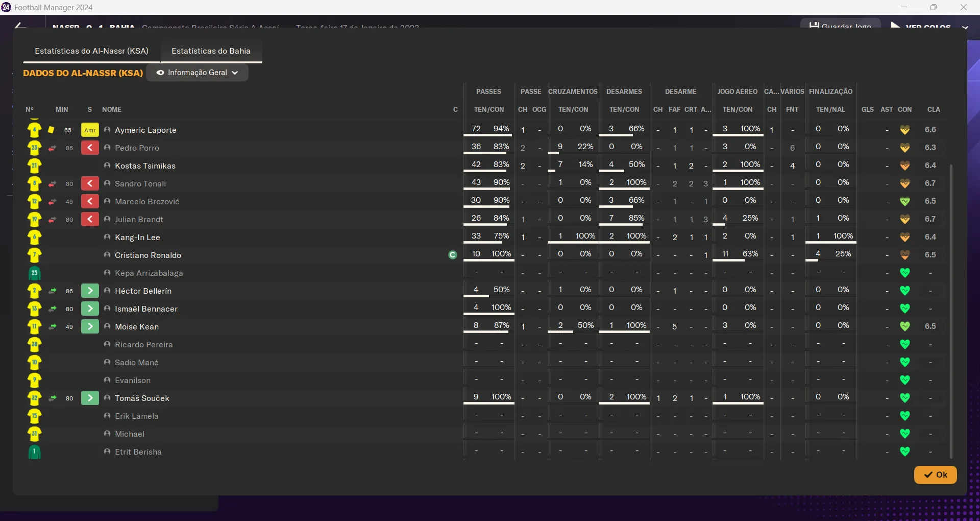
Task: Sort by the JOGO AÉREO TEN/CON header
Action: click(738, 109)
